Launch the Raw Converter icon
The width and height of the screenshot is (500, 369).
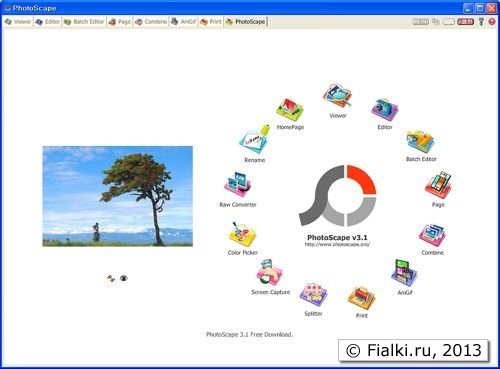tap(238, 185)
